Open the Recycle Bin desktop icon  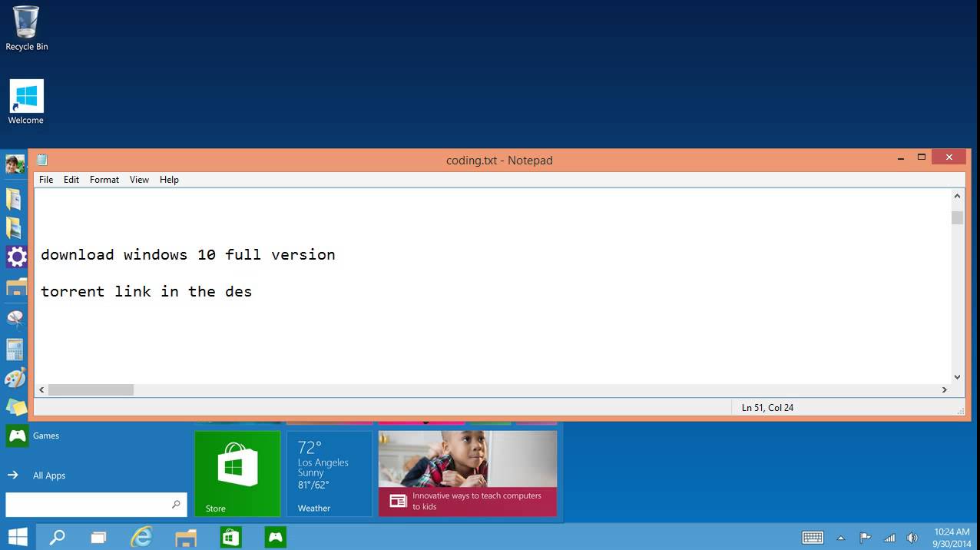tap(26, 28)
